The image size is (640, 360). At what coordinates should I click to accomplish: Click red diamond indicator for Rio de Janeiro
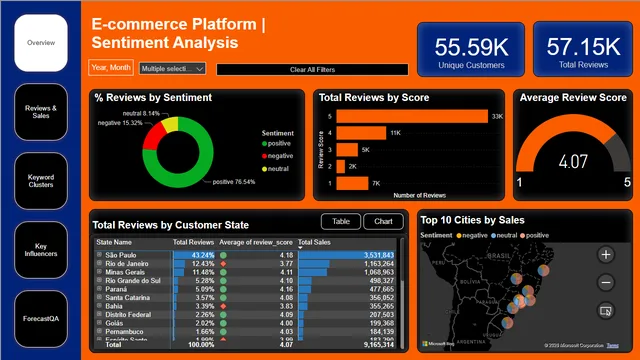click(223, 264)
